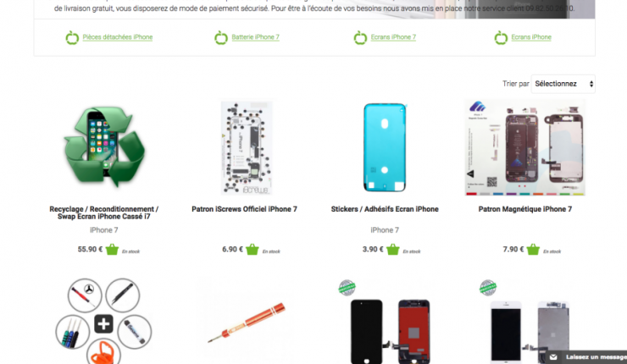
Task: Open the orange screwdriver product image
Action: coord(247,323)
